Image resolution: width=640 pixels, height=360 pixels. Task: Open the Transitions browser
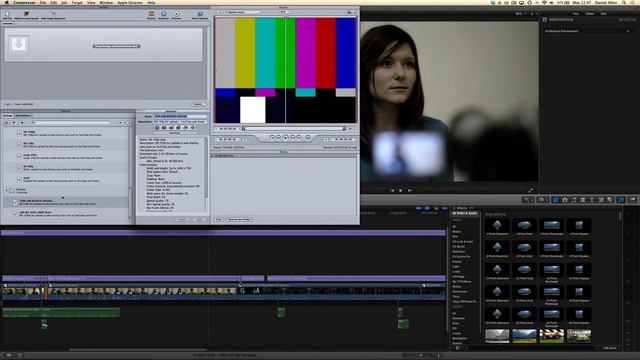[583, 200]
